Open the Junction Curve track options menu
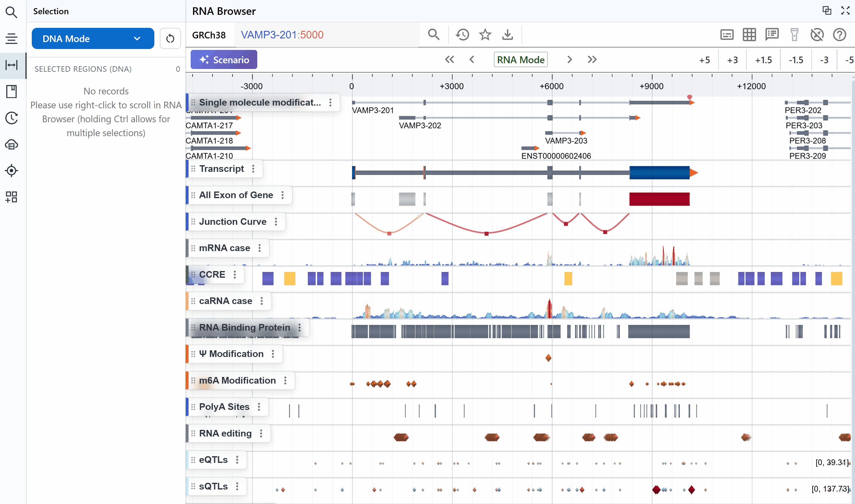The image size is (855, 504). pos(276,222)
